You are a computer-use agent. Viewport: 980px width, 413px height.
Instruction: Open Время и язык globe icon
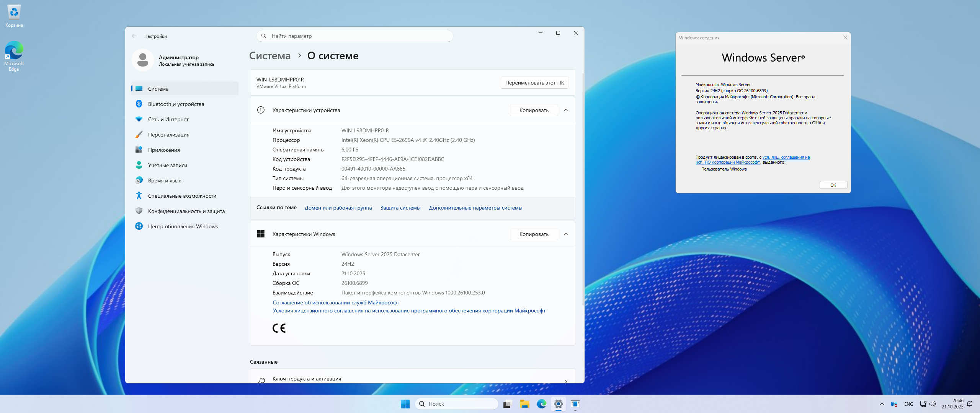(139, 180)
